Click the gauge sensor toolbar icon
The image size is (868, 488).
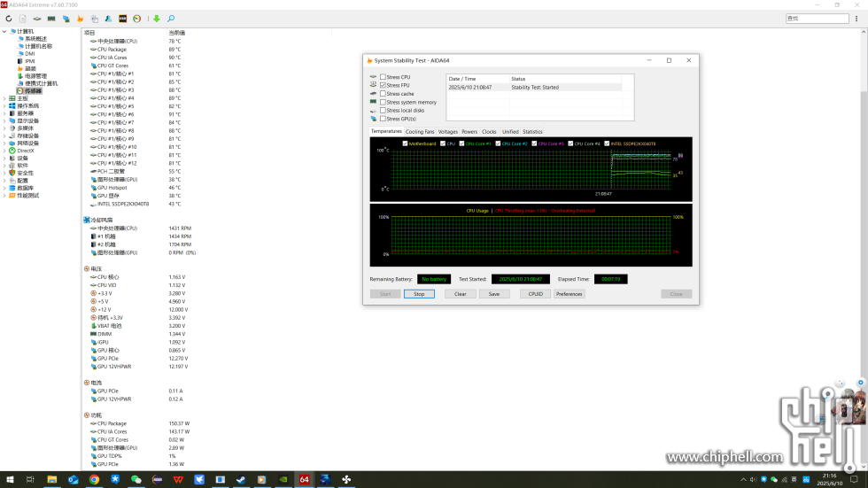click(136, 19)
